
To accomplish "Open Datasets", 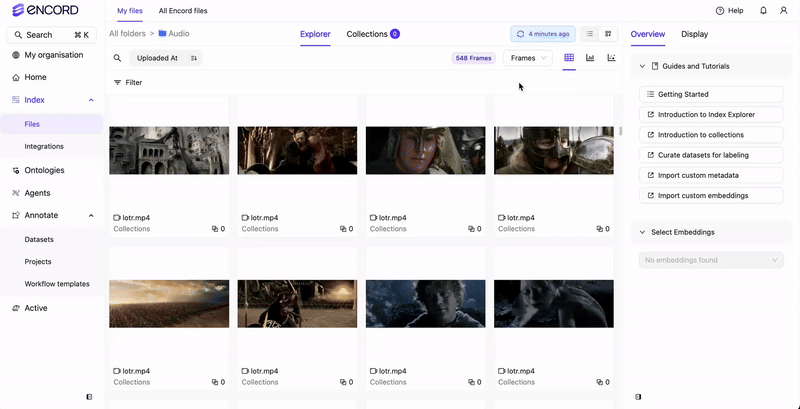I will 39,239.
